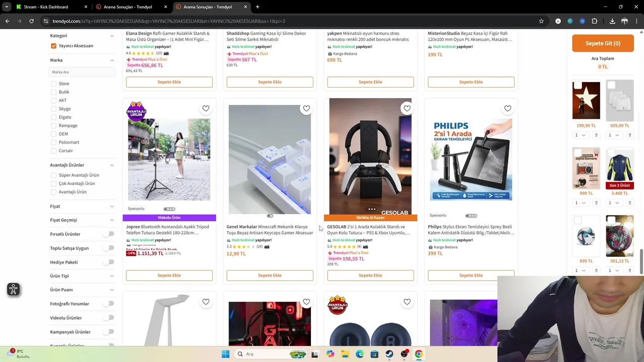This screenshot has width=644, height=362.
Task: Check the Elgato brand checkbox
Action: tap(53, 117)
